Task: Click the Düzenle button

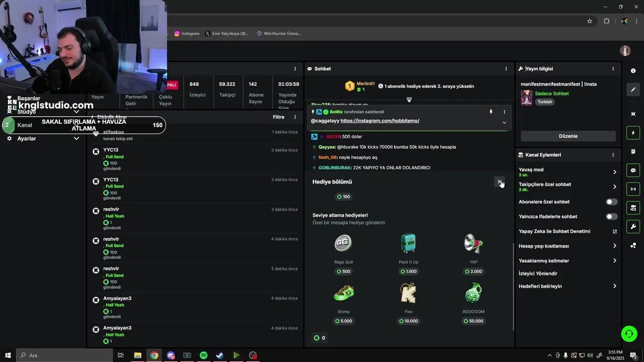Action: (568, 136)
